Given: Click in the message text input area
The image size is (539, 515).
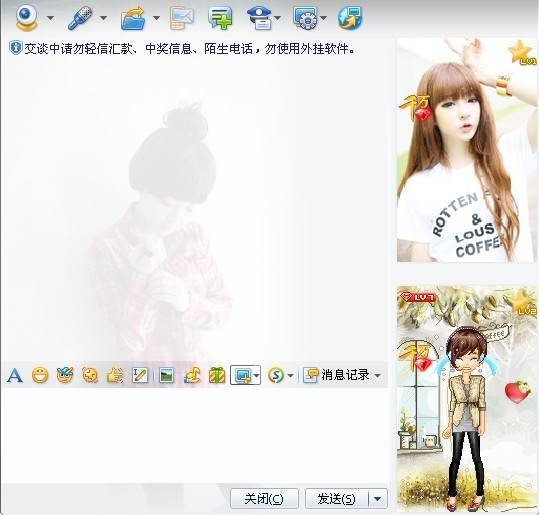Looking at the screenshot, I should pos(195,435).
